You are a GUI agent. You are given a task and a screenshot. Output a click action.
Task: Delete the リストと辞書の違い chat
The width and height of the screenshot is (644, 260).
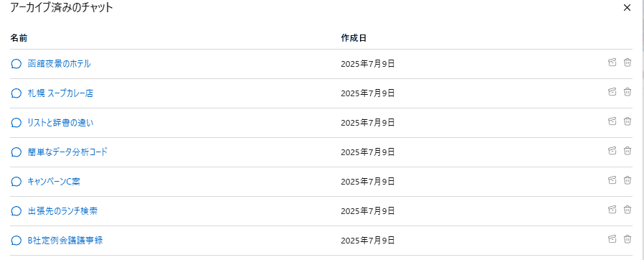[628, 121]
